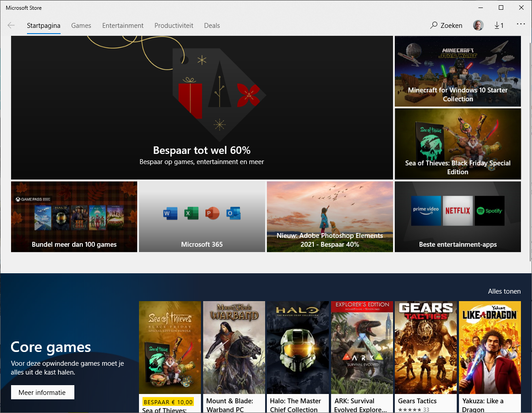The height and width of the screenshot is (413, 532).
Task: Open the downloads indicator showing 1
Action: point(499,25)
